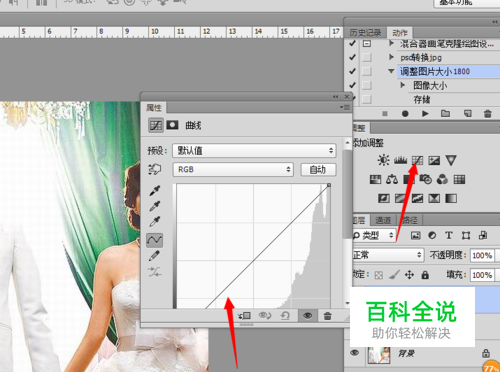Screen dimensions: 500x372
Task: Play the selected action
Action: click(425, 114)
